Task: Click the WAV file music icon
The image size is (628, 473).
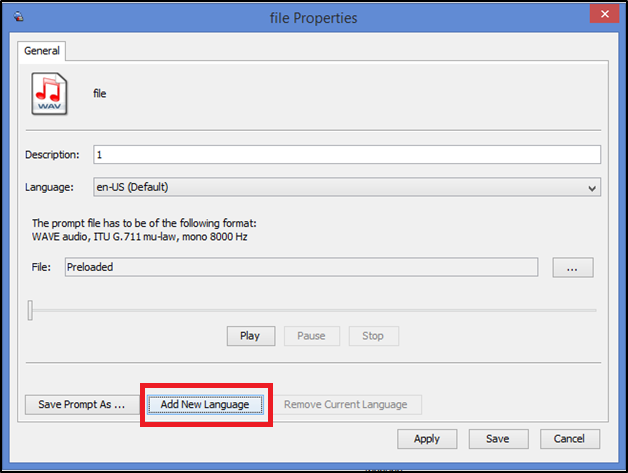Action: pos(49,94)
